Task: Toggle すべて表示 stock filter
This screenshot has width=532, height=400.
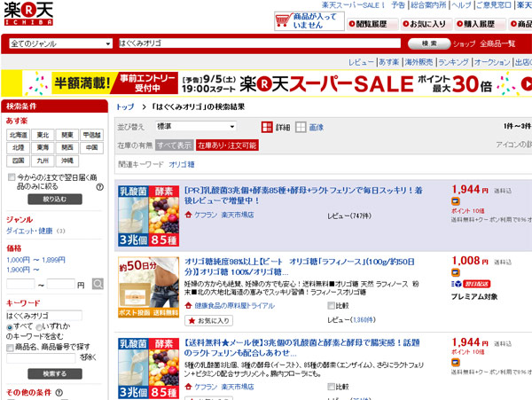Action: pos(175,145)
